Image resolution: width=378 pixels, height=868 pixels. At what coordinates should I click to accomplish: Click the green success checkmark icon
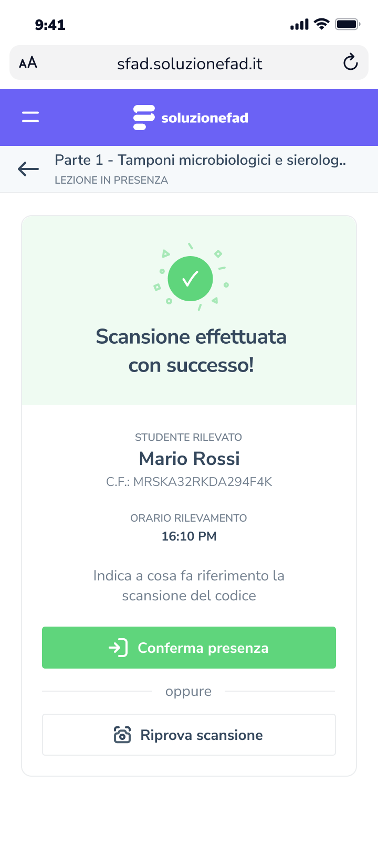(190, 279)
